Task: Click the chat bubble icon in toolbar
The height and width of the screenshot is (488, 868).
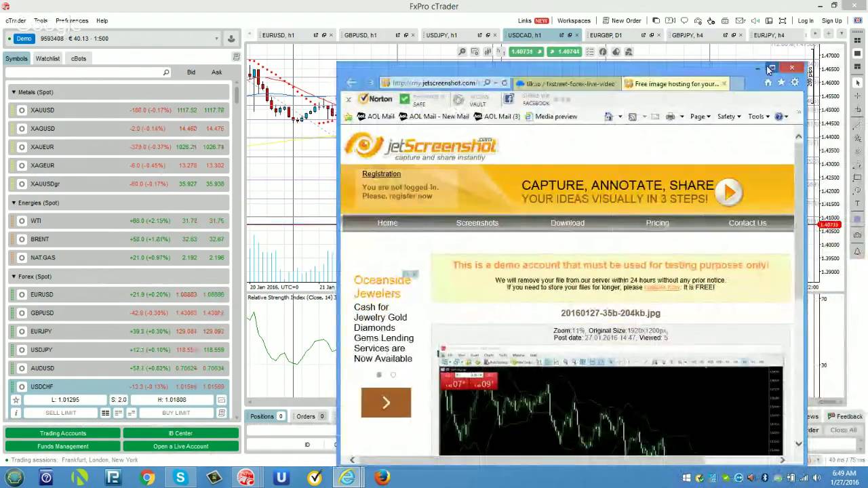Action: (684, 20)
